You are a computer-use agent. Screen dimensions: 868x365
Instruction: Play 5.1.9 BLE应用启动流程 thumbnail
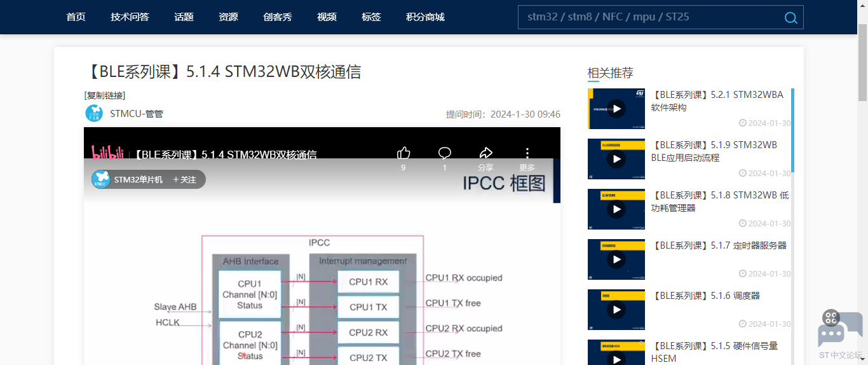click(x=616, y=158)
